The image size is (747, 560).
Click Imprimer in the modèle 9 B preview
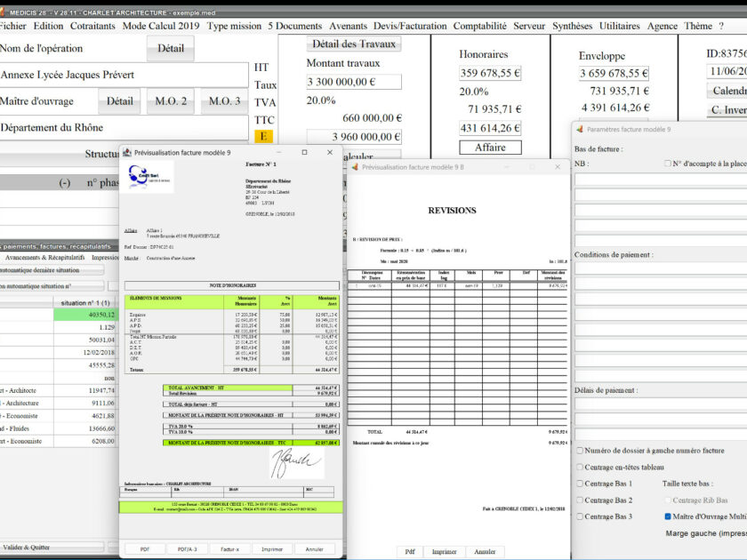pos(444,551)
